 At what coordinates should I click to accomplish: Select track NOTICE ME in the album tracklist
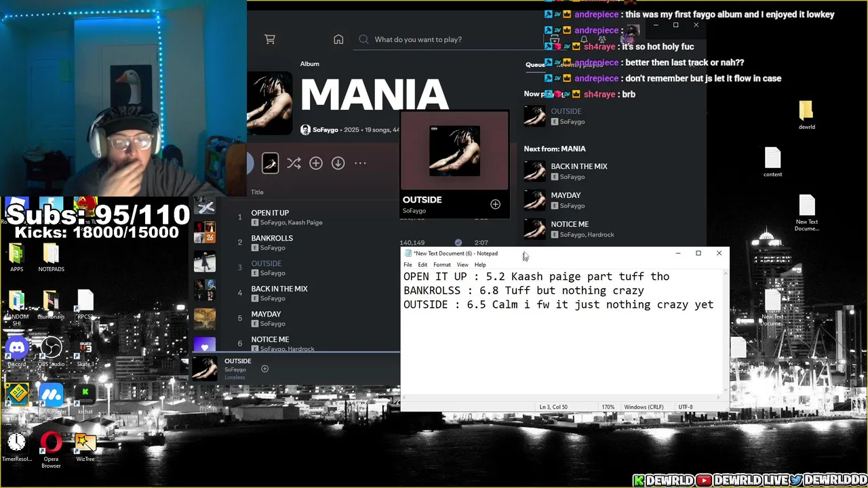(270, 339)
